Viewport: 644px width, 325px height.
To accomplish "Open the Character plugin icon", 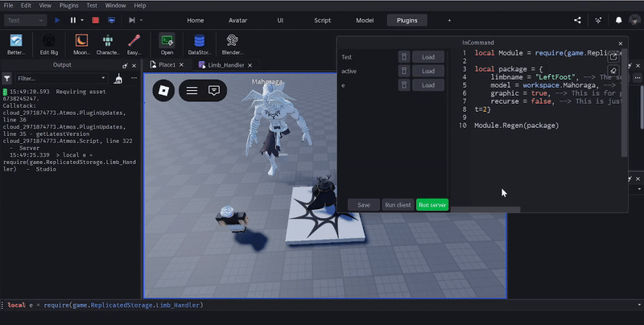I will [x=108, y=44].
